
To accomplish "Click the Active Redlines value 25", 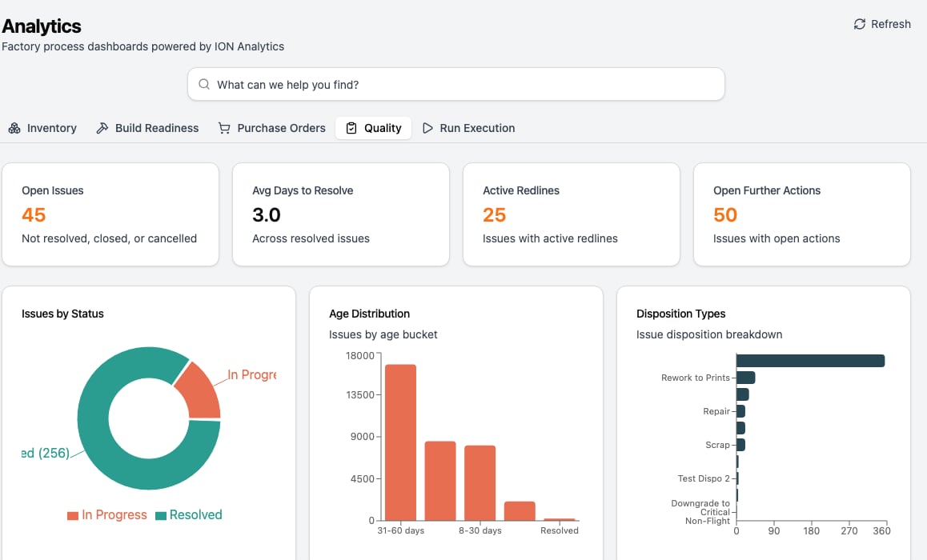I will click(494, 215).
